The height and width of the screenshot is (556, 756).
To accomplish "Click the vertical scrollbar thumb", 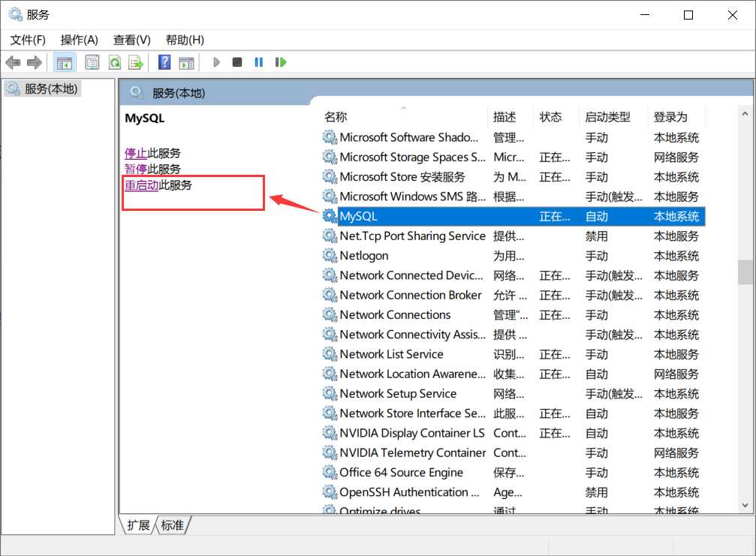I will (x=745, y=272).
